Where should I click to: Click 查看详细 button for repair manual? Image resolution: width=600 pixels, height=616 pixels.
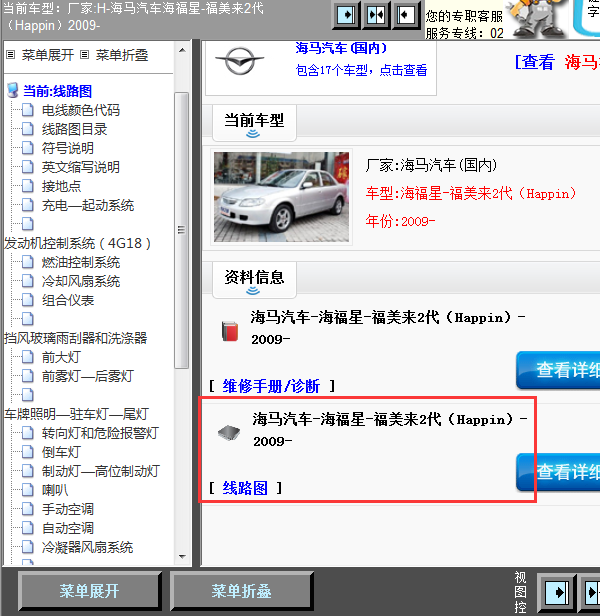pos(558,370)
